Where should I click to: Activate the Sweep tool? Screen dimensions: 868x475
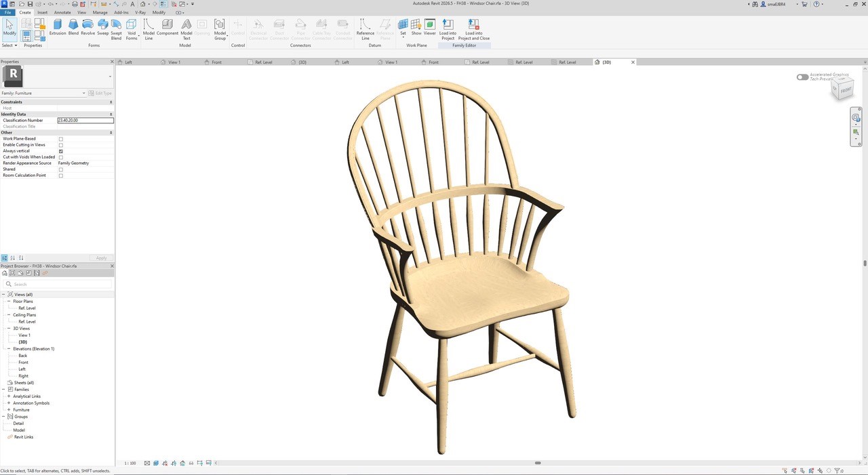pyautogui.click(x=103, y=27)
